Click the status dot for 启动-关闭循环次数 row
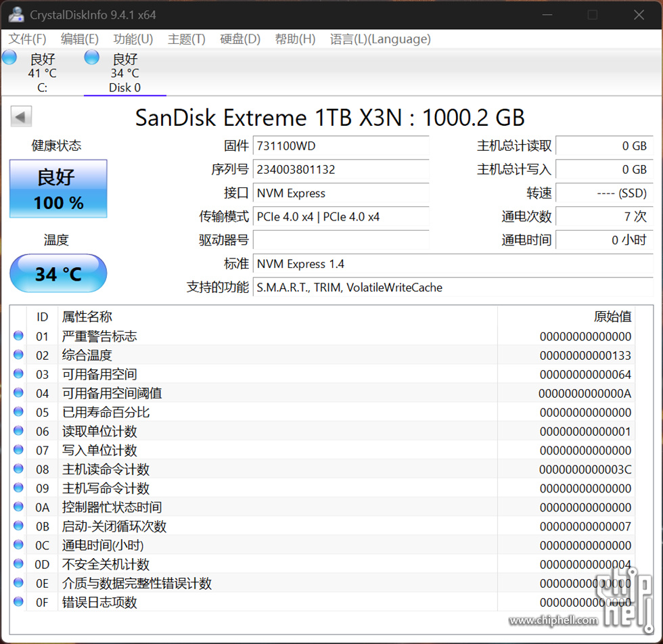The height and width of the screenshot is (644, 663). click(18, 526)
